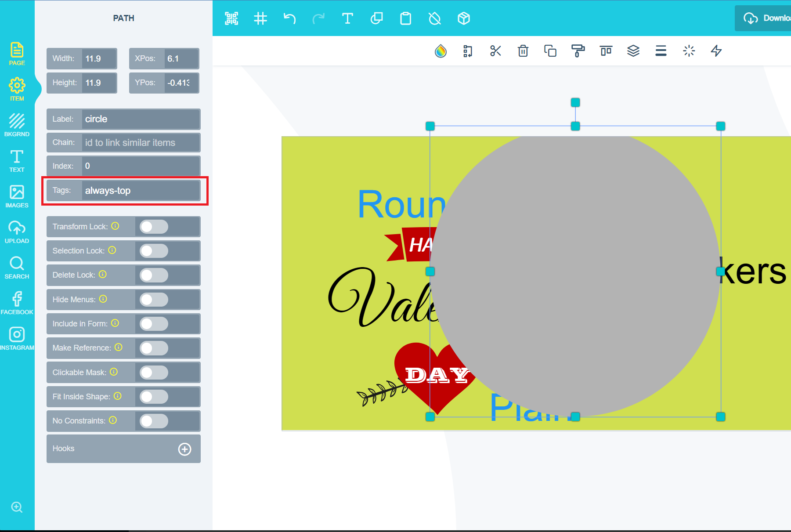The width and height of the screenshot is (791, 532).
Task: Open the color fill droplet tool
Action: point(441,51)
